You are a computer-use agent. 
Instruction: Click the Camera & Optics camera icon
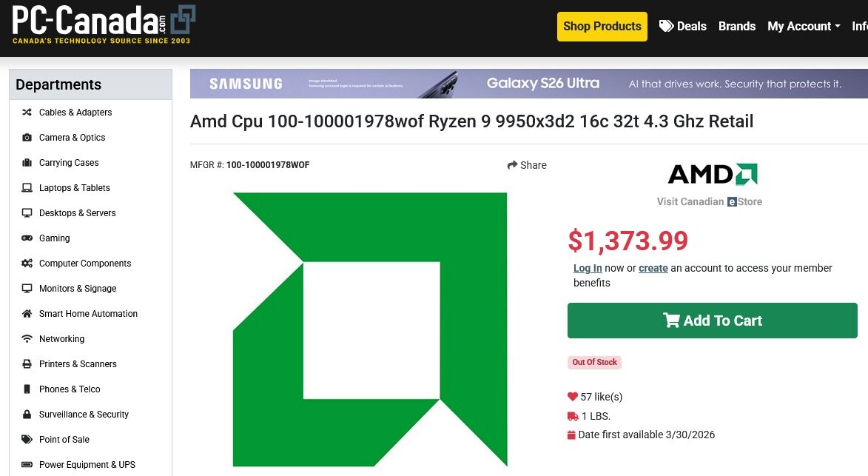pos(26,138)
